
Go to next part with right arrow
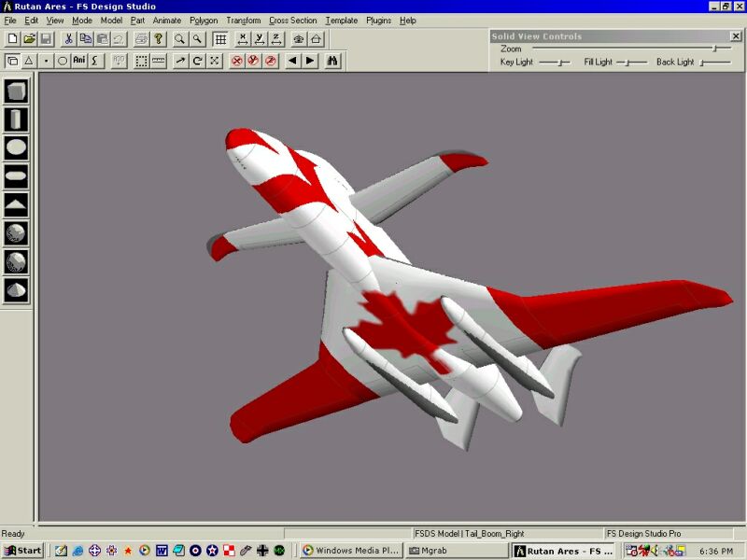[310, 61]
